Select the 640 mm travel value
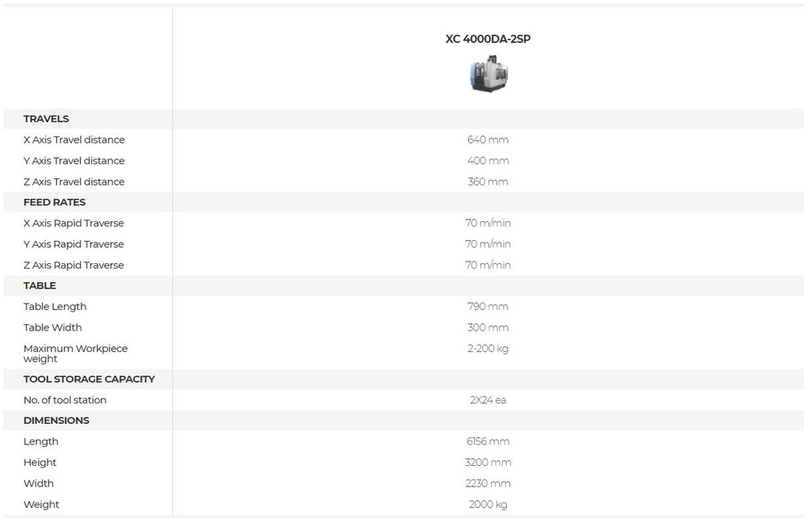 click(488, 139)
